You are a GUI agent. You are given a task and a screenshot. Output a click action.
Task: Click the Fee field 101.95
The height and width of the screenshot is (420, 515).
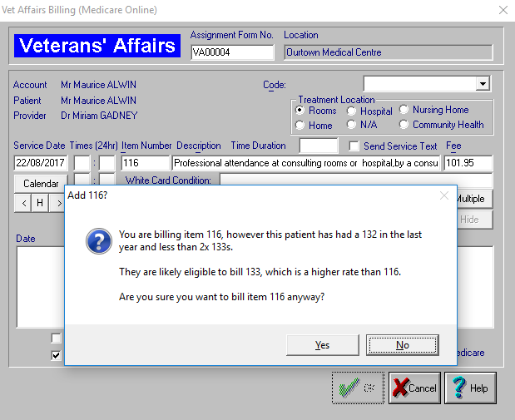[468, 163]
